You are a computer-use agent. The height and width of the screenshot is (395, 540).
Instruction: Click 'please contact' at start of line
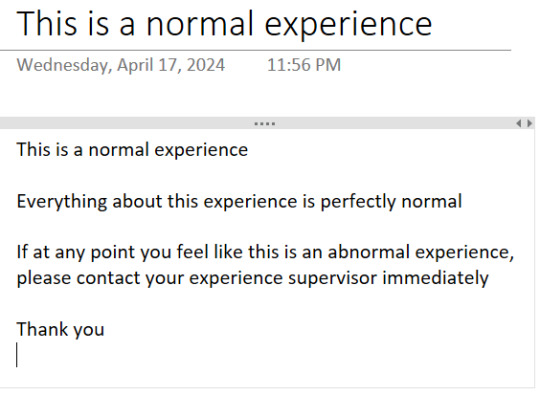(78, 278)
